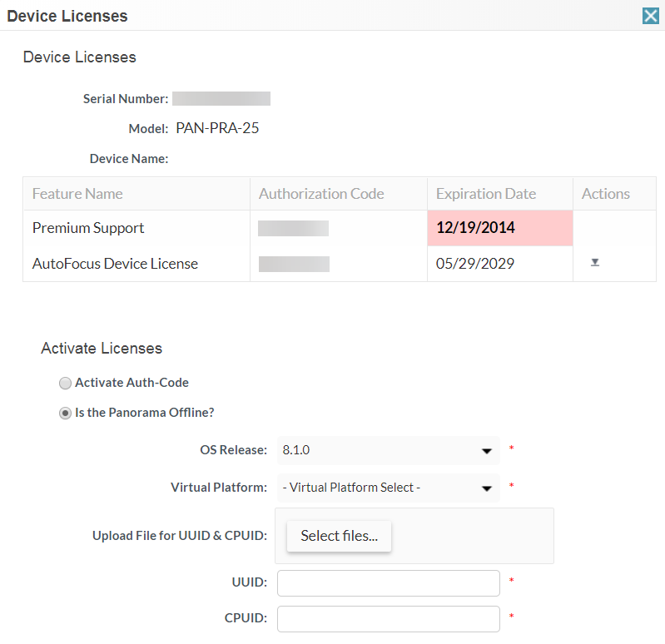Screen dimensions: 665x644
Task: Click the PAN-PRA-25 model text
Action: [217, 128]
